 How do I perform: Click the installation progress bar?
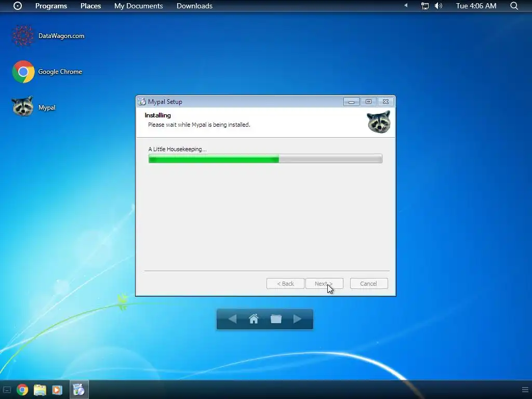[x=265, y=158]
